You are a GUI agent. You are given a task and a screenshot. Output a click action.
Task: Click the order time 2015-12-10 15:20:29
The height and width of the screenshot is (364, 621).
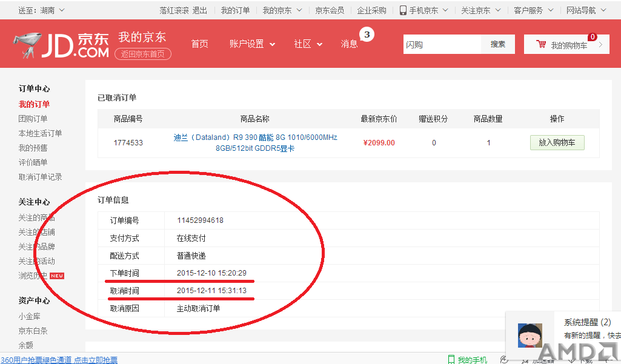point(211,273)
